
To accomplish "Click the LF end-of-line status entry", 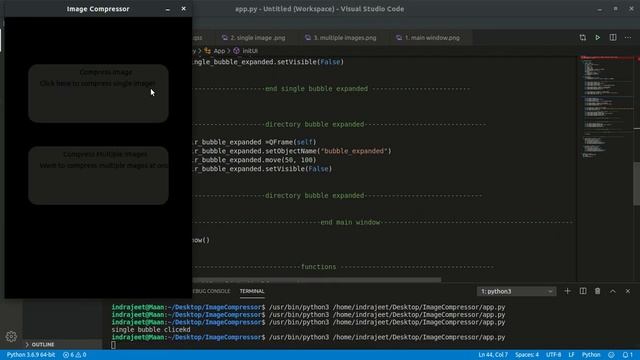I will [571, 355].
